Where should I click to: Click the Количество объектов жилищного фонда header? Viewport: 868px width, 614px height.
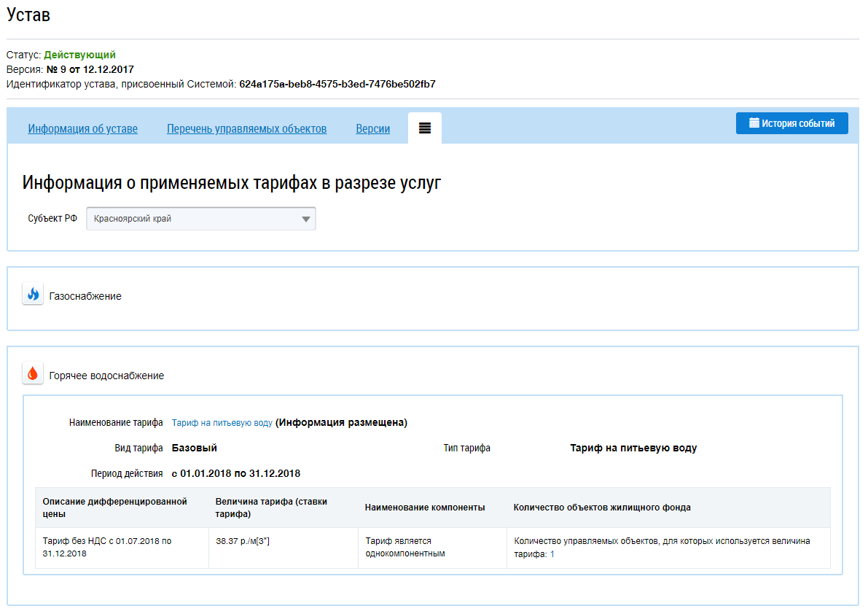[602, 508]
